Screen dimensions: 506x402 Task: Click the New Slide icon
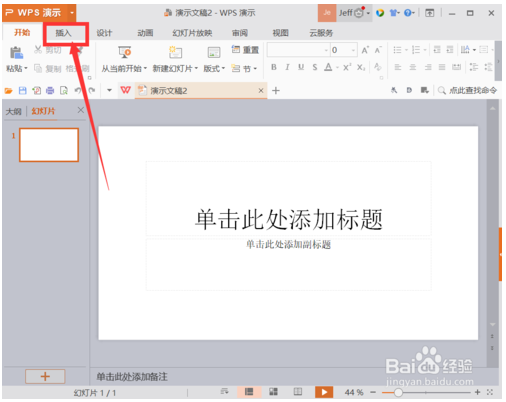coord(175,52)
